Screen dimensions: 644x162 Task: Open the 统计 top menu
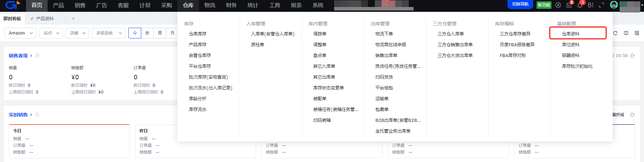point(253,5)
